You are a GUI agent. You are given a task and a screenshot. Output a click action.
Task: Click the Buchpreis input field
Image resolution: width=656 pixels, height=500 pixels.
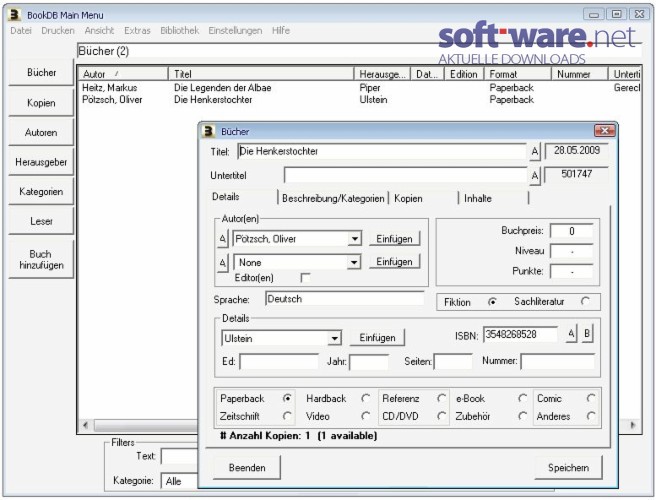point(571,231)
